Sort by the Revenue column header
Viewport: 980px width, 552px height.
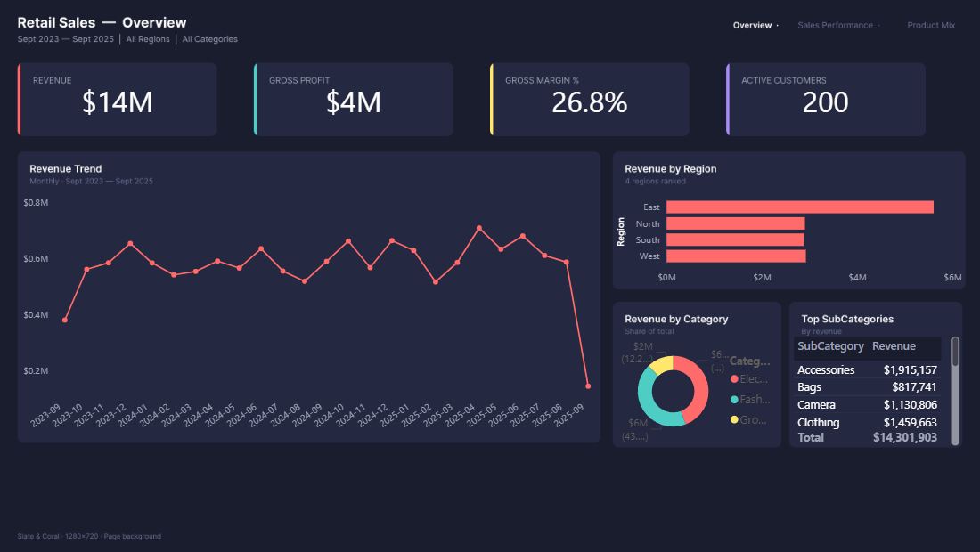point(894,346)
